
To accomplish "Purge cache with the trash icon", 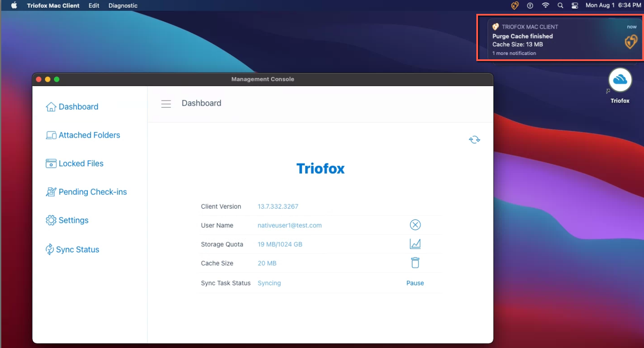I will tap(415, 263).
